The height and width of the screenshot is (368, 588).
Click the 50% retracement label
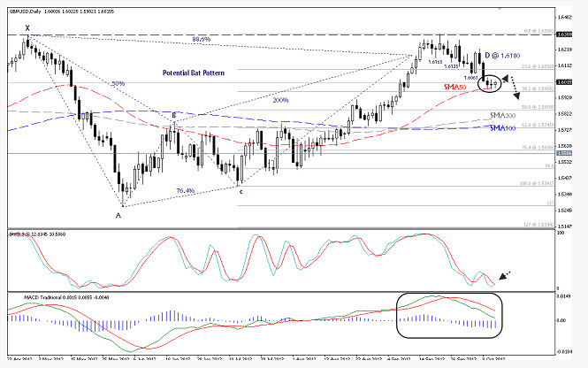[118, 83]
